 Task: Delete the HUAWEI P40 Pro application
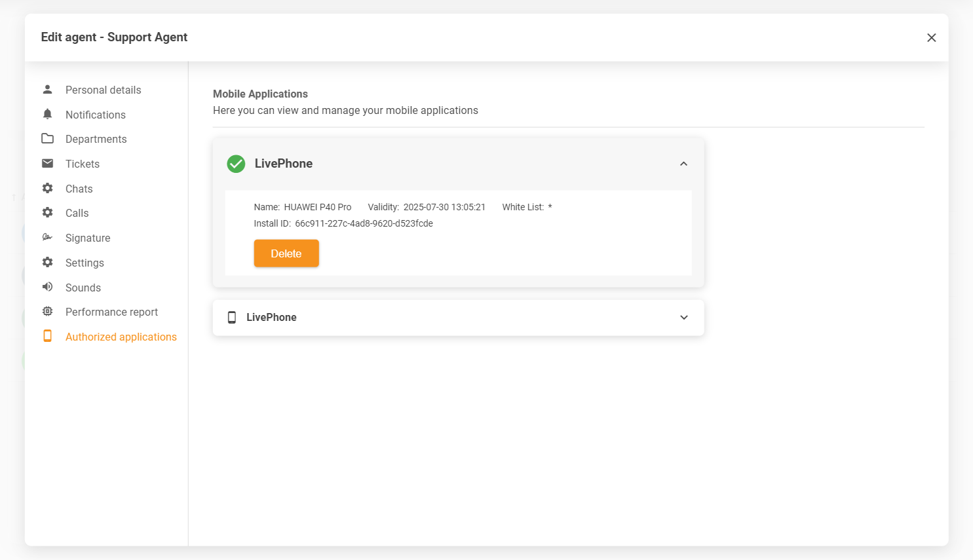286,253
